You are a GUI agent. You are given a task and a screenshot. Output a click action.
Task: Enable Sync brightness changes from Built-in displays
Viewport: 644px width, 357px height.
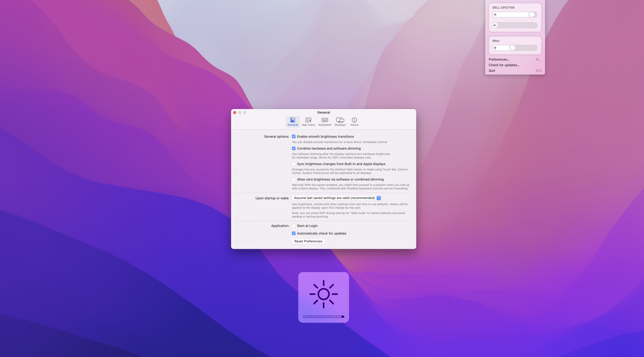(x=294, y=164)
